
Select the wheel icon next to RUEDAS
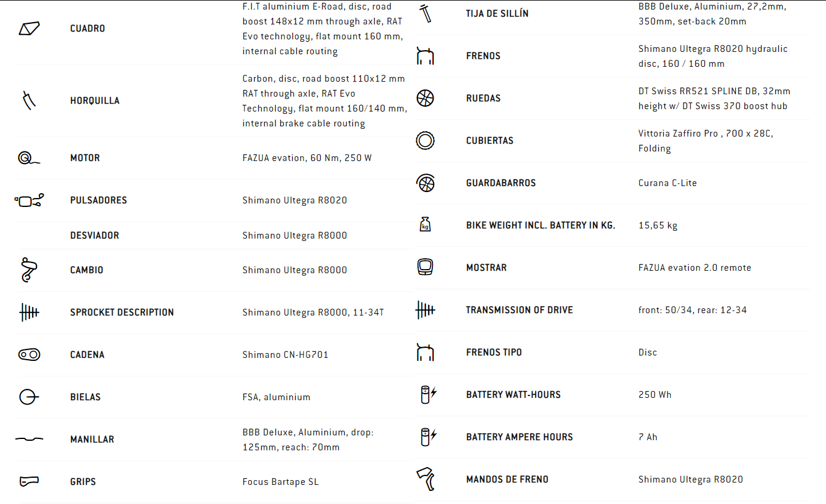click(x=425, y=98)
